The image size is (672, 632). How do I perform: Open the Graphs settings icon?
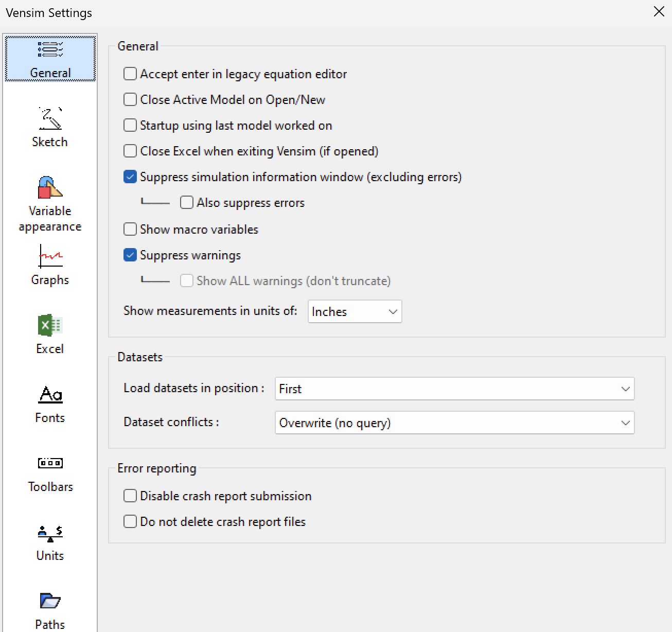(x=50, y=256)
